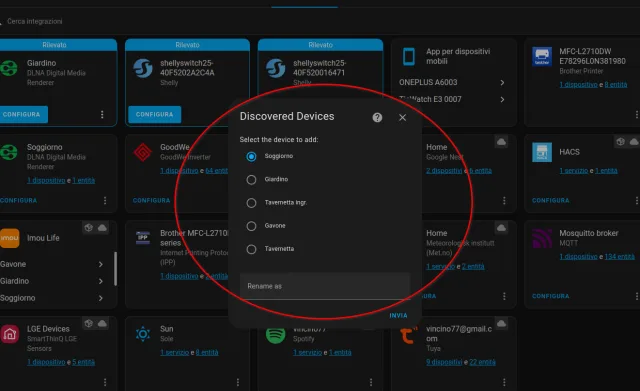The height and width of the screenshot is (391, 640).
Task: Close the Discovered Devices dialog
Action: coord(402,118)
